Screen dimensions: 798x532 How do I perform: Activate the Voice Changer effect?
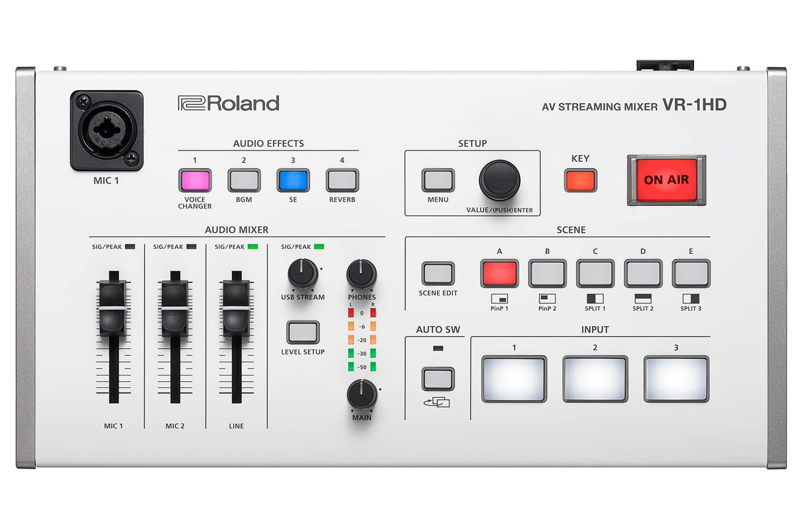(194, 180)
